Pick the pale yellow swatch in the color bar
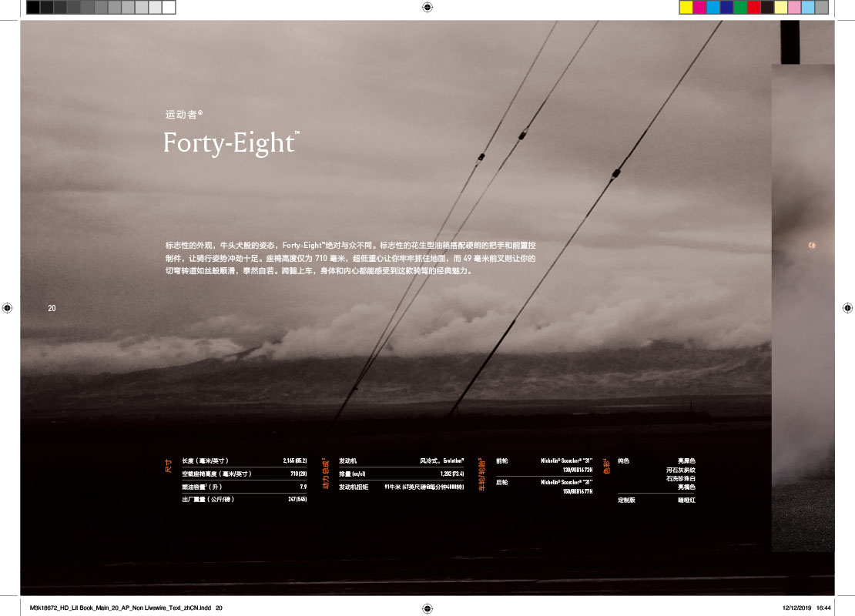This screenshot has width=855, height=616. click(x=781, y=7)
